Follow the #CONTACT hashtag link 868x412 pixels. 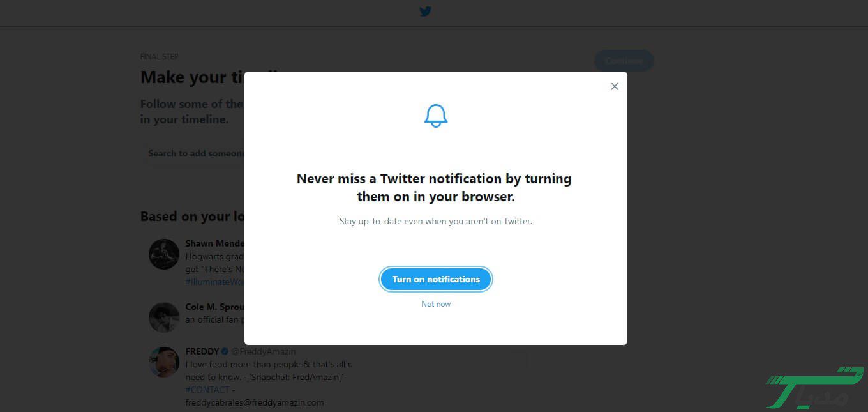tap(207, 390)
